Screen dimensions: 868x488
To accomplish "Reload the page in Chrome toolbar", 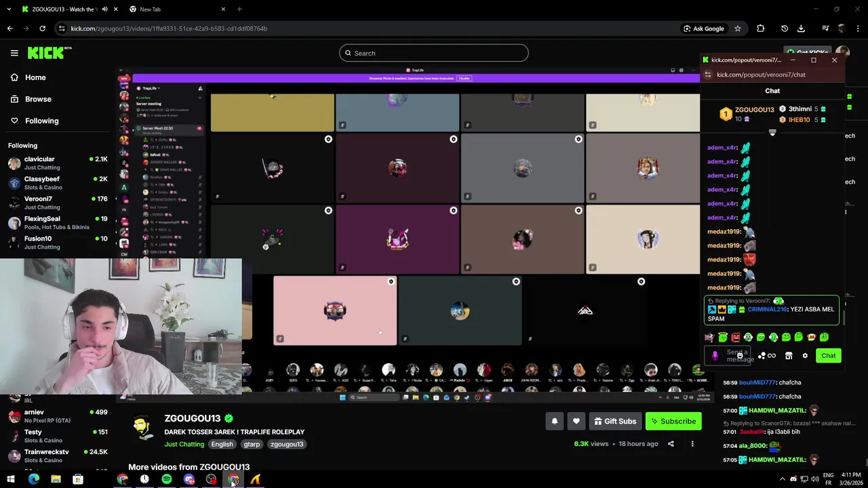I will [42, 28].
